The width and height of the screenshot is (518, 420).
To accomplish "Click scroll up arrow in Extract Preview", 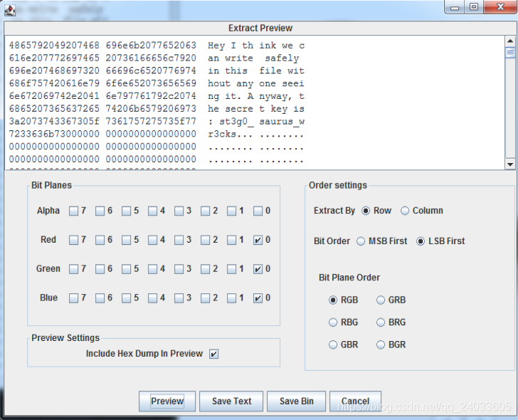I will [x=510, y=41].
